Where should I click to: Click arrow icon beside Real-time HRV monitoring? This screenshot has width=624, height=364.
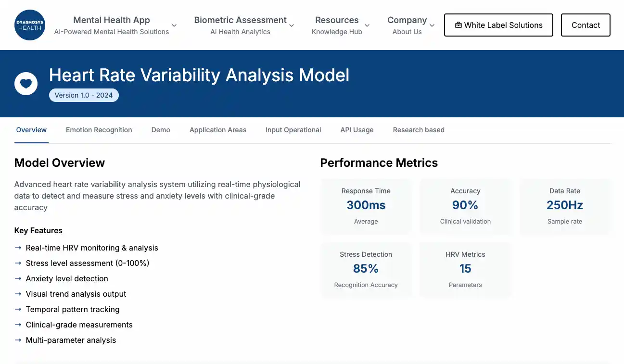coord(18,248)
